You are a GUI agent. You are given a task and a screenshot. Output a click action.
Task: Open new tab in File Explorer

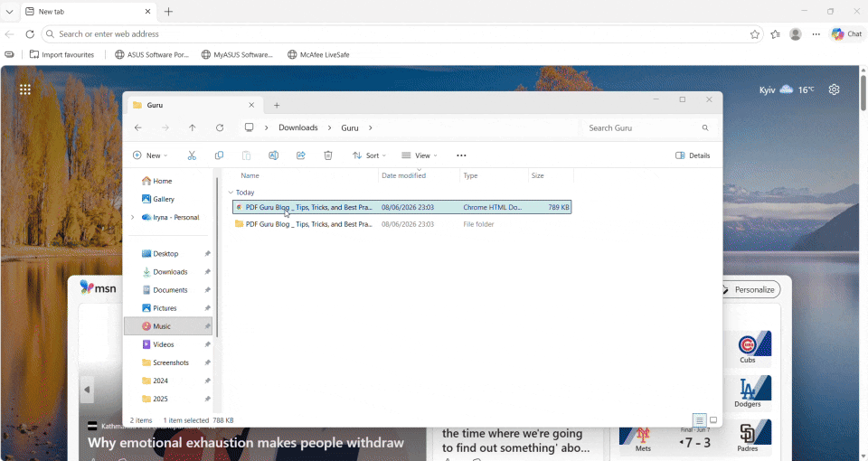277,105
